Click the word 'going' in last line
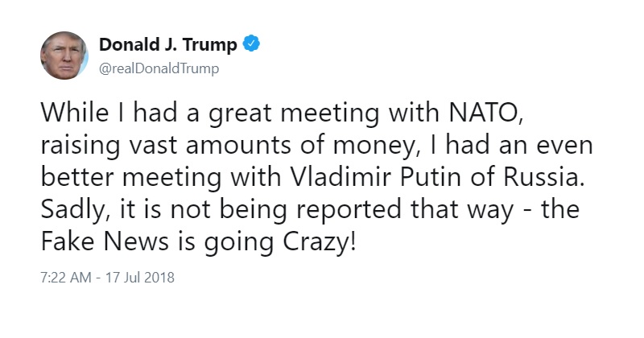This screenshot has width=644, height=338. [239, 243]
